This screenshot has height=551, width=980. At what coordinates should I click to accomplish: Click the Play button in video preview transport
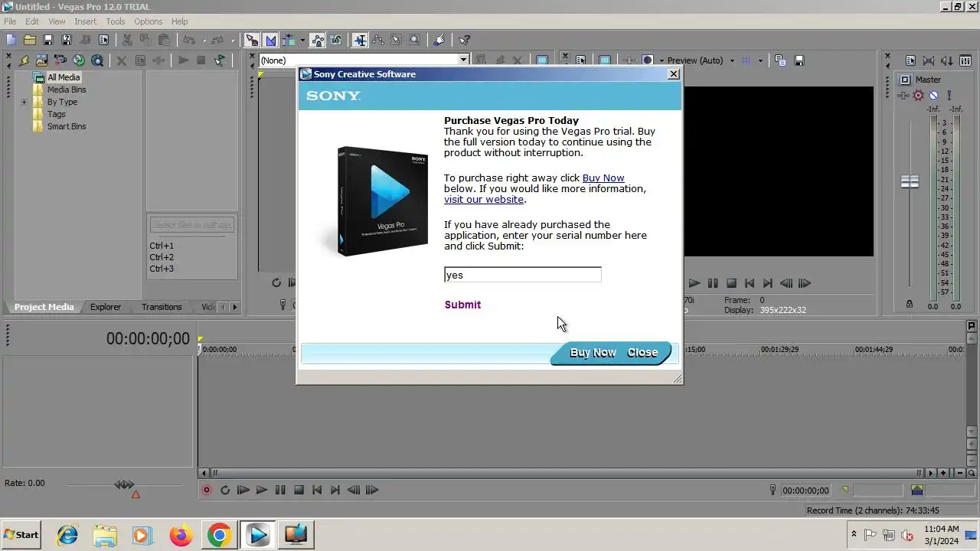(694, 283)
